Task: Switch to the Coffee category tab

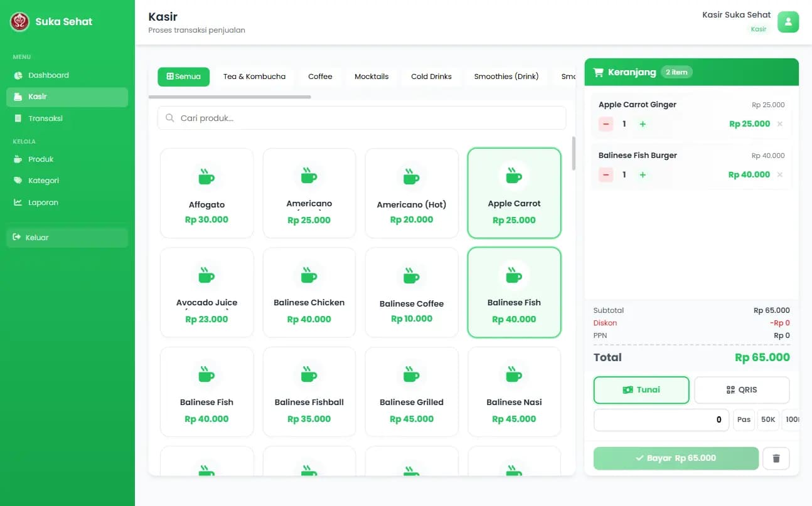Action: pyautogui.click(x=320, y=76)
